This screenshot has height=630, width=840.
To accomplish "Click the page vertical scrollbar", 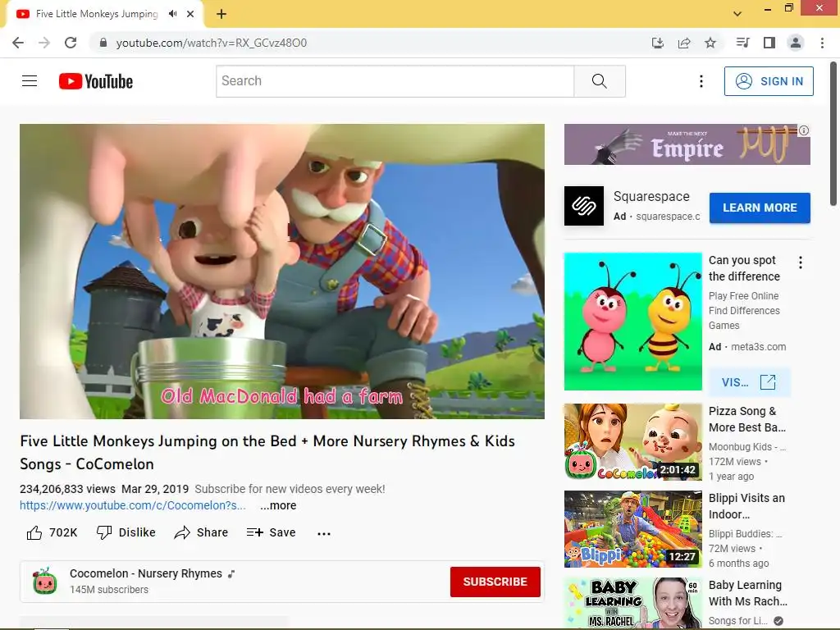I will tap(833, 133).
